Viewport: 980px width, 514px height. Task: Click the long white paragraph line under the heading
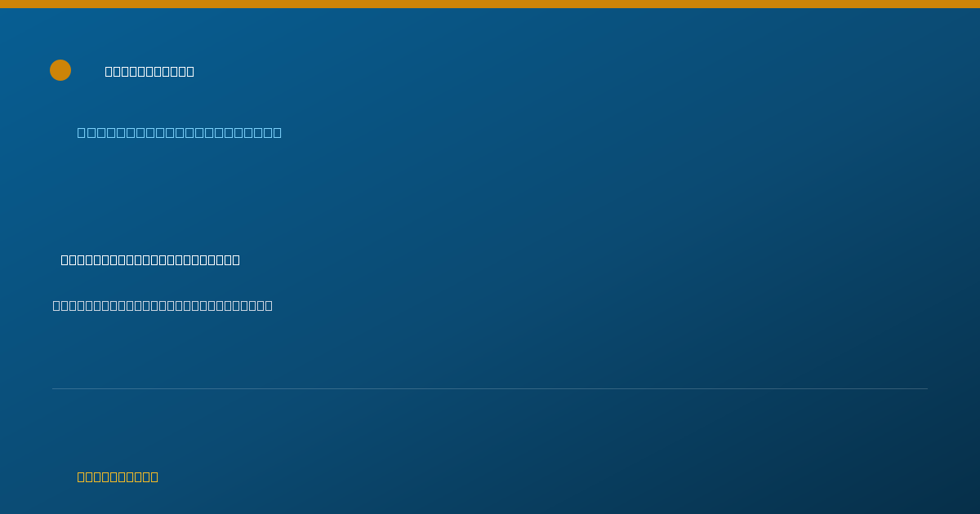coord(163,305)
